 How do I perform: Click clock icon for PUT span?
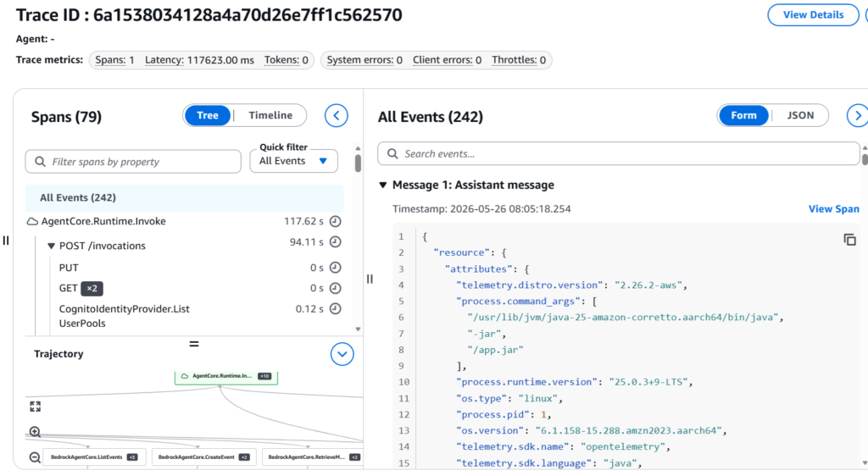click(336, 268)
